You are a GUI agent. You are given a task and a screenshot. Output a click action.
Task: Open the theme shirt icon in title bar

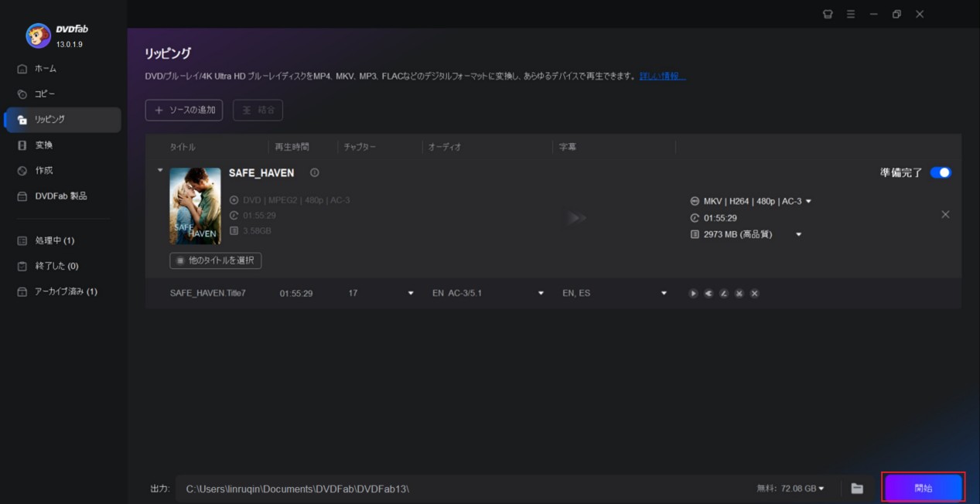point(828,14)
